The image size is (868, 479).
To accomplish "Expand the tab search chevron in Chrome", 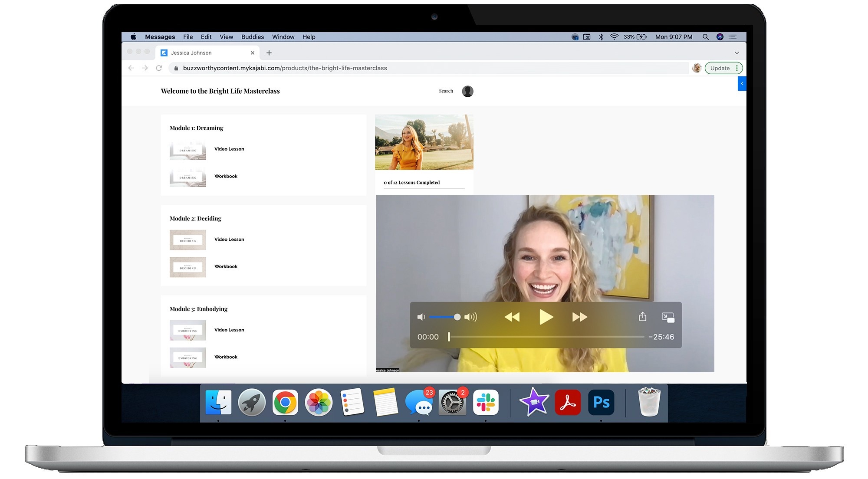I will [736, 53].
